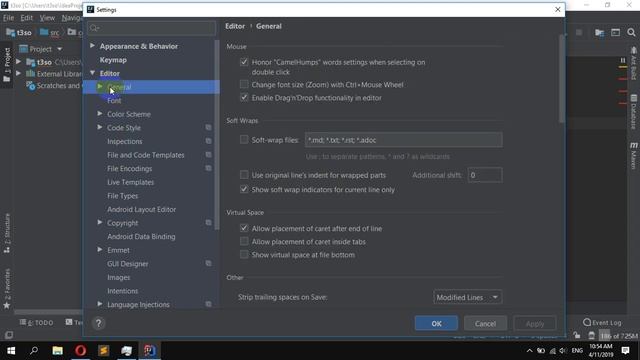Click project-level icon beside Inspections

coord(208,141)
